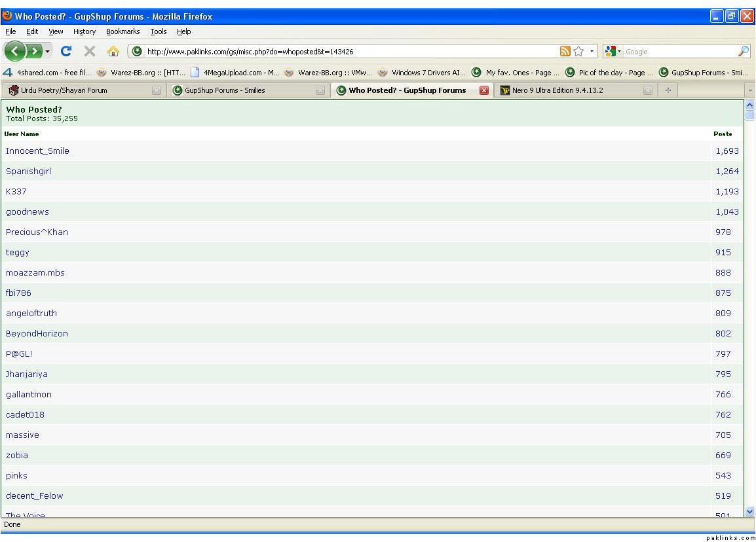Click the Stop loading X icon
This screenshot has height=542, width=756.
(90, 52)
